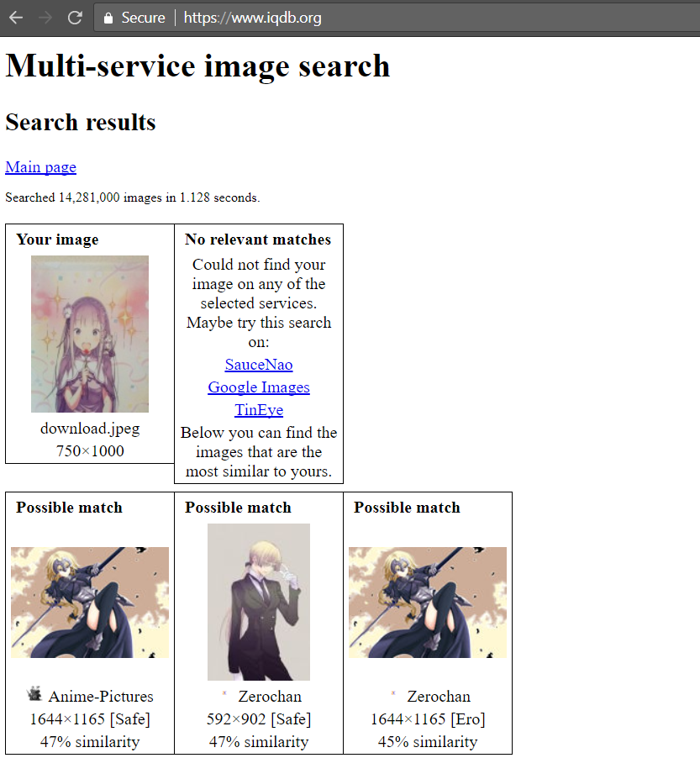Select the 'Multi-service image search' heading
The height and width of the screenshot is (758, 700).
point(197,66)
